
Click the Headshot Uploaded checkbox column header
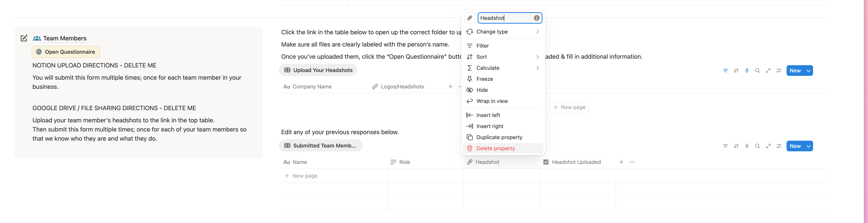(576, 162)
